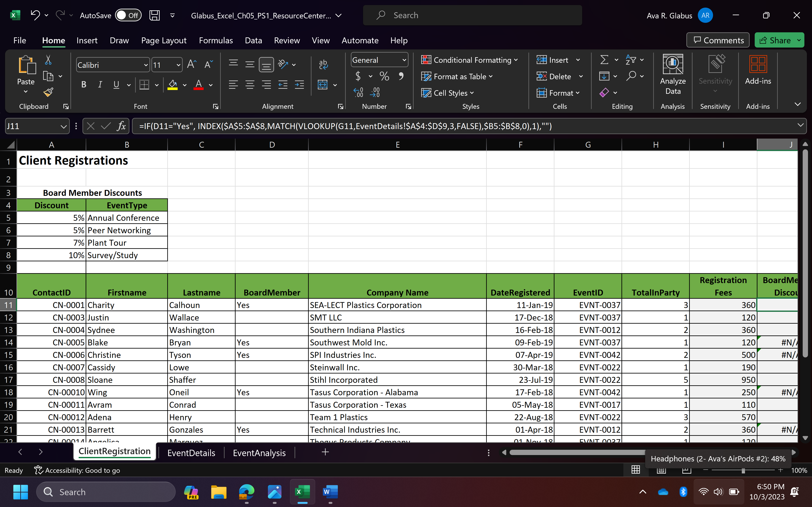Toggle Italic formatting
This screenshot has width=812, height=507.
click(x=100, y=84)
